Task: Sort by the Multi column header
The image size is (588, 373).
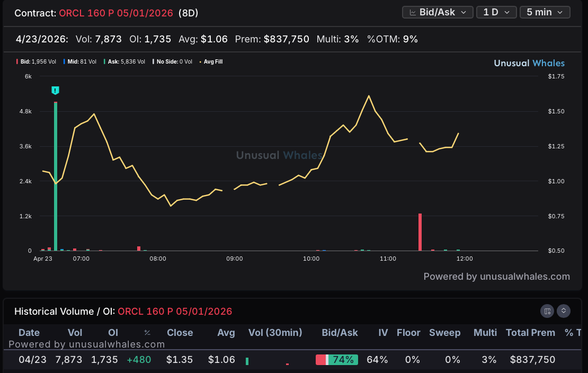Action: click(485, 333)
